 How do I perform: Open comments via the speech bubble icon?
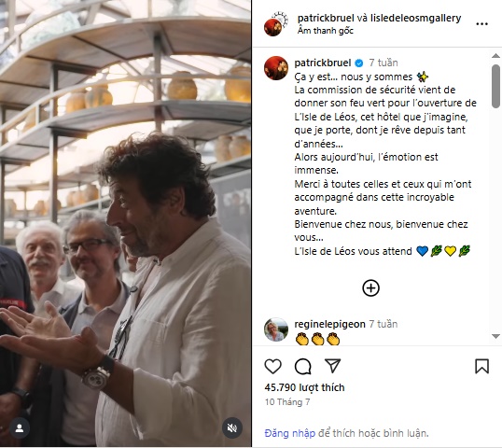coord(303,367)
